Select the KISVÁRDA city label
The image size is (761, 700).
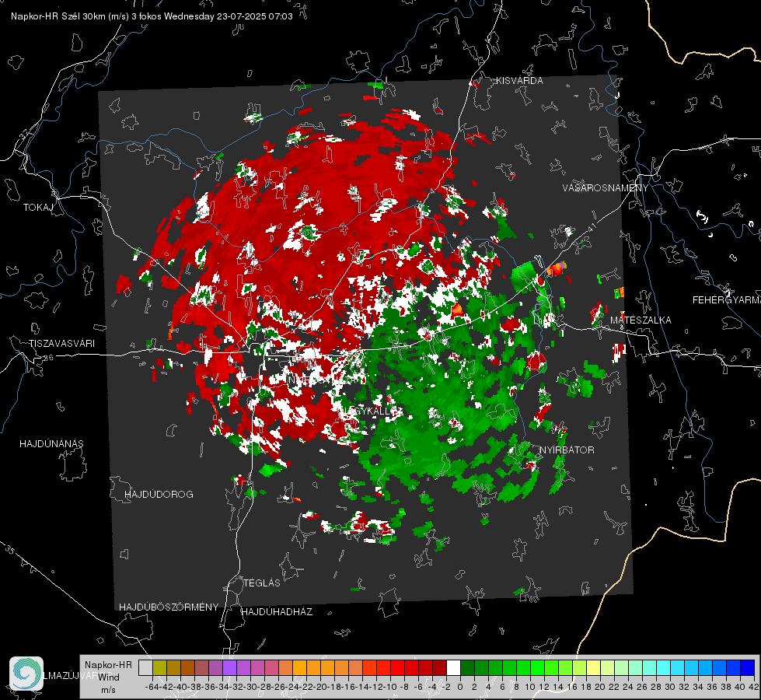[519, 81]
